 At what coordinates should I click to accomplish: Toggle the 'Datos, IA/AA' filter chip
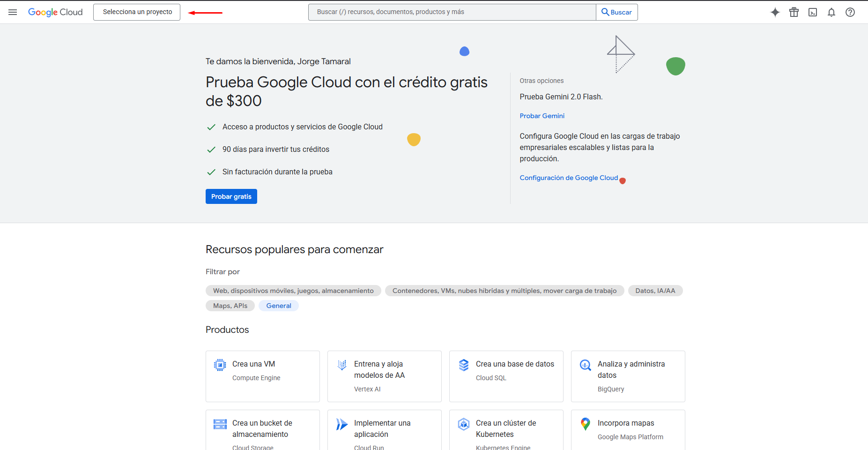[x=655, y=291]
